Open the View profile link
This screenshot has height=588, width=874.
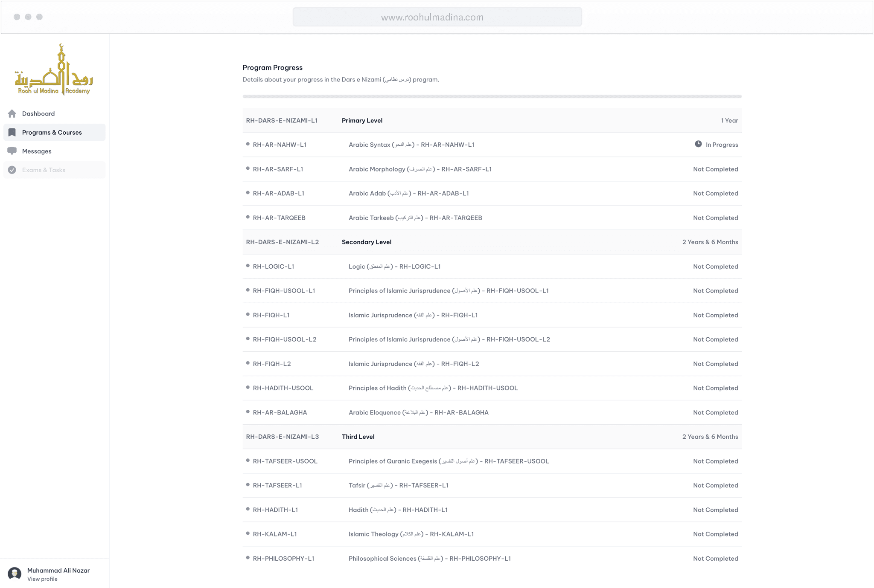pos(42,579)
